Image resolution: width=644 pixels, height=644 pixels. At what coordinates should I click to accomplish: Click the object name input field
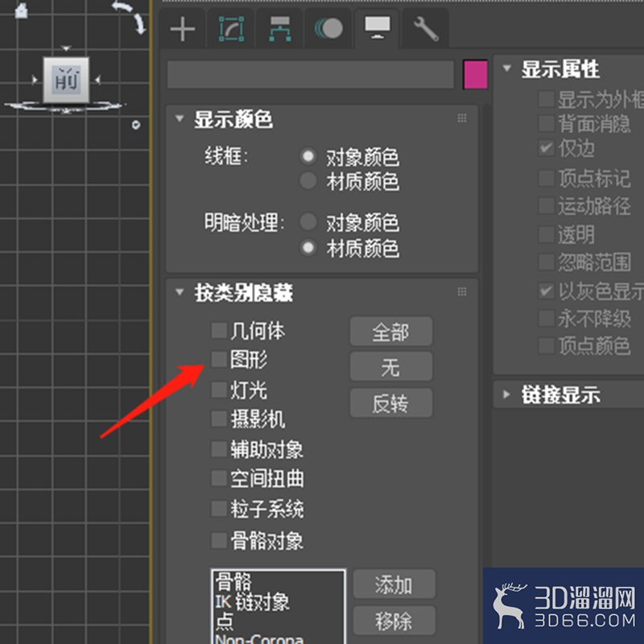point(311,74)
